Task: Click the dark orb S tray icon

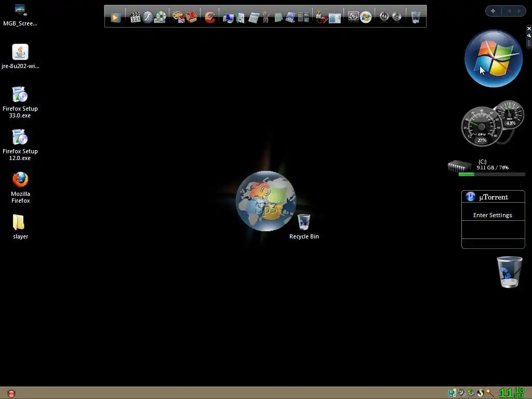Action: (x=480, y=393)
